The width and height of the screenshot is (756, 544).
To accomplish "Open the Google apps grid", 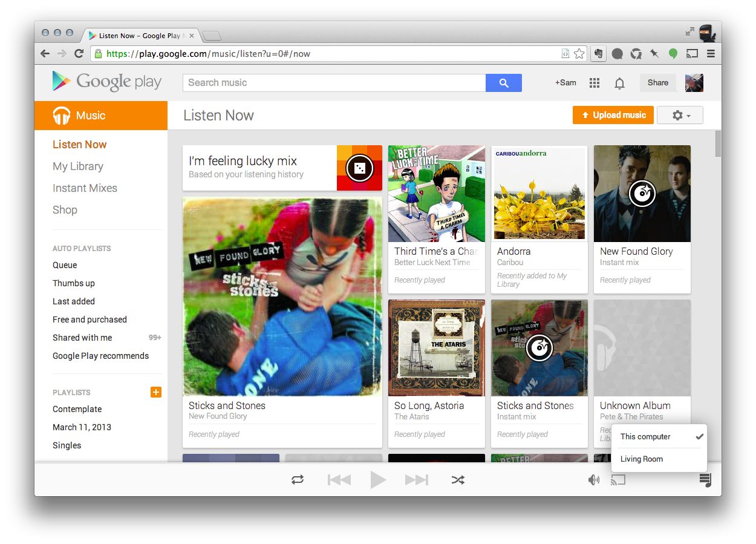I will coord(595,83).
